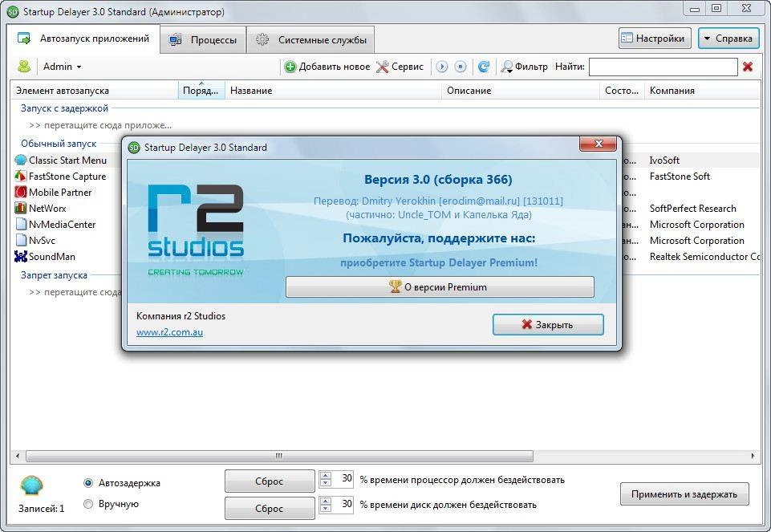The width and height of the screenshot is (771, 532).
Task: Select the SoundMan entry
Action: coord(51,257)
